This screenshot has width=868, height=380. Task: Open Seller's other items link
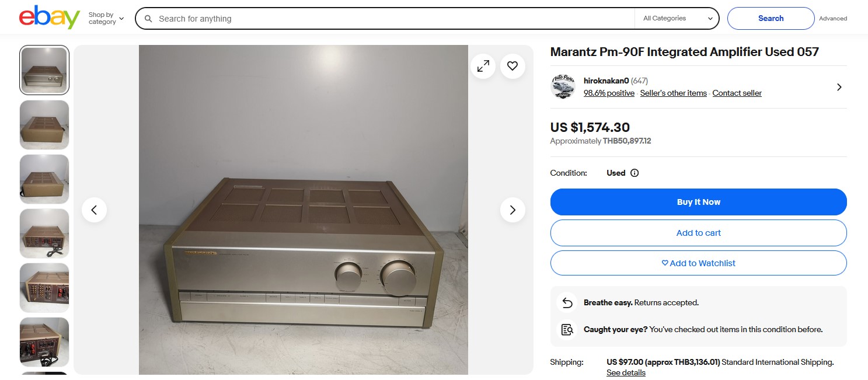tap(673, 93)
